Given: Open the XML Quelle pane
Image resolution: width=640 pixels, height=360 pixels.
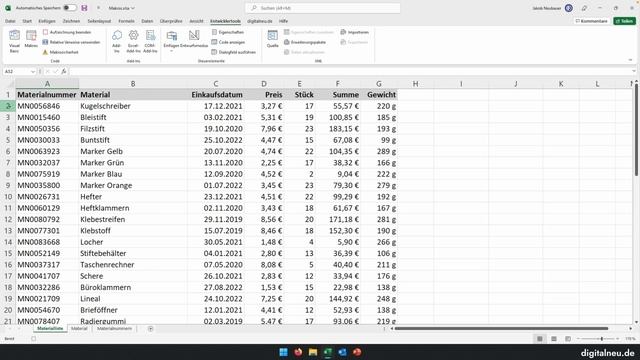Looking at the screenshot, I should pos(273,40).
